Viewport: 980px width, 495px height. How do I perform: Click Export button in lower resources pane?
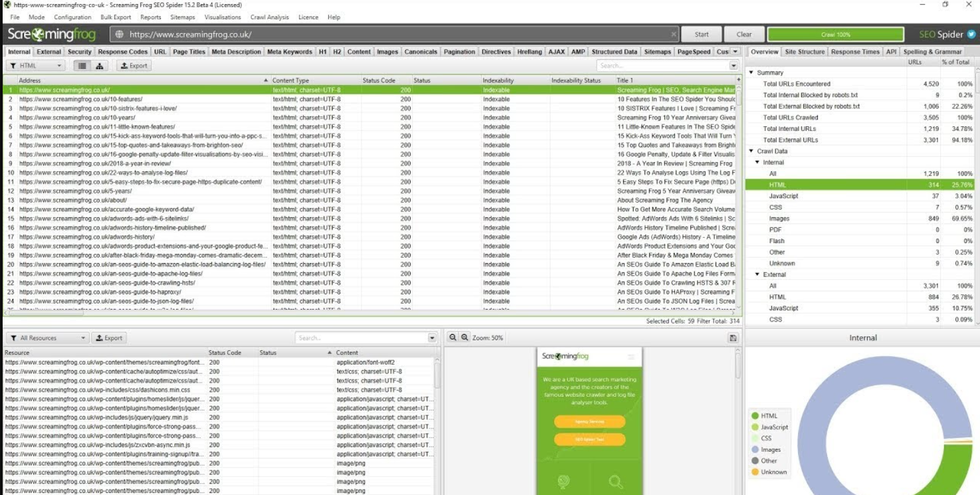click(109, 338)
